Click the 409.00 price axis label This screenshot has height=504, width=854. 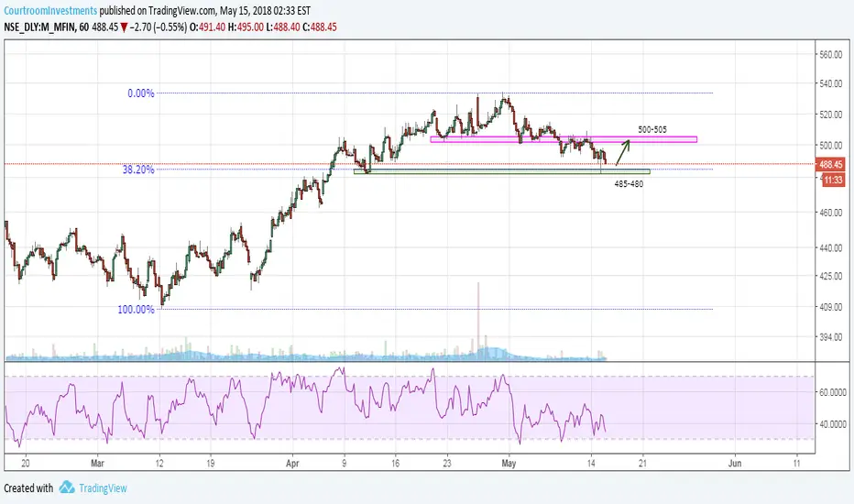pyautogui.click(x=831, y=307)
